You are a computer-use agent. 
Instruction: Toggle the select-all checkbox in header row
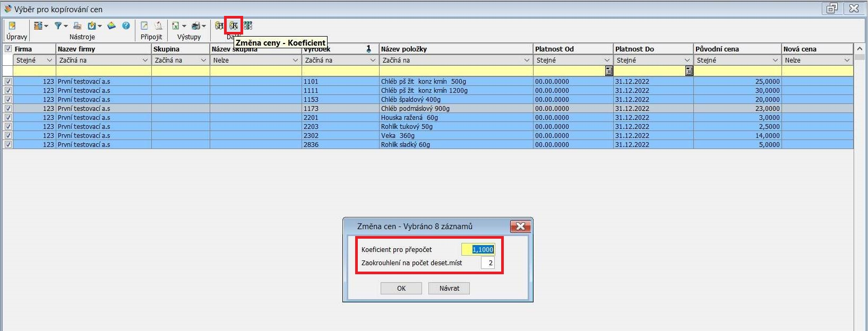[x=8, y=49]
